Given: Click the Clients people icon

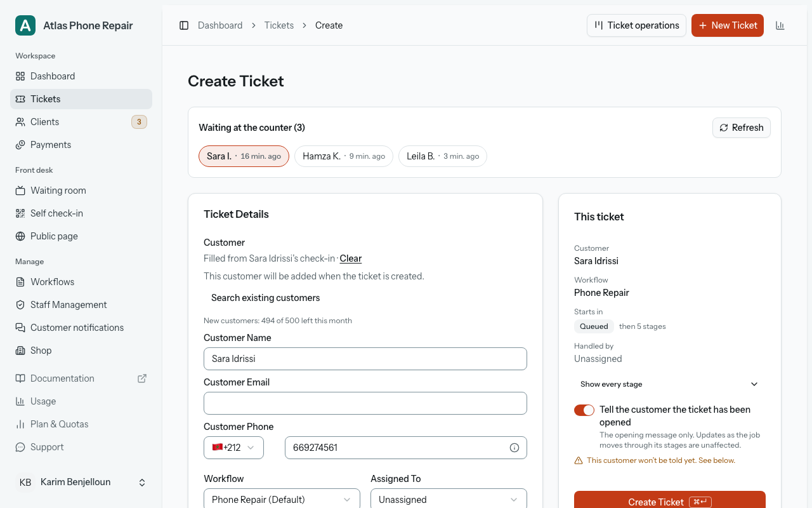Looking at the screenshot, I should click(x=20, y=122).
